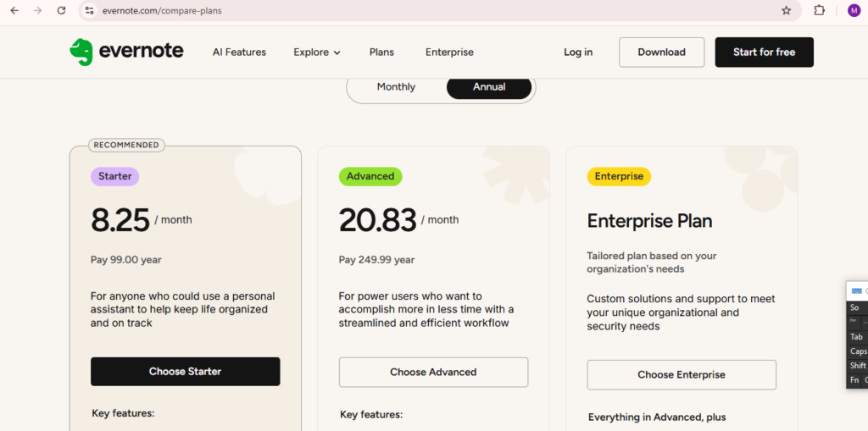Open the AI Features page
Screen dimensions: 868x431
[239, 52]
